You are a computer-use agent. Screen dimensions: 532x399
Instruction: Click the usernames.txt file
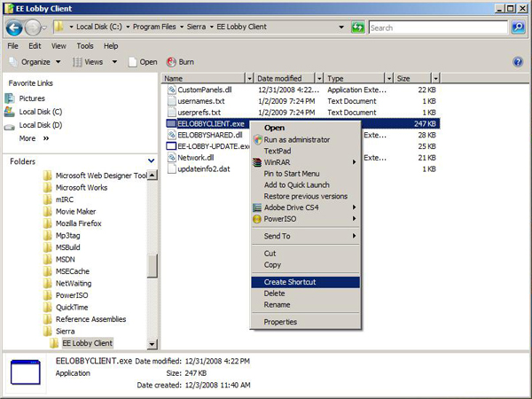click(x=200, y=102)
